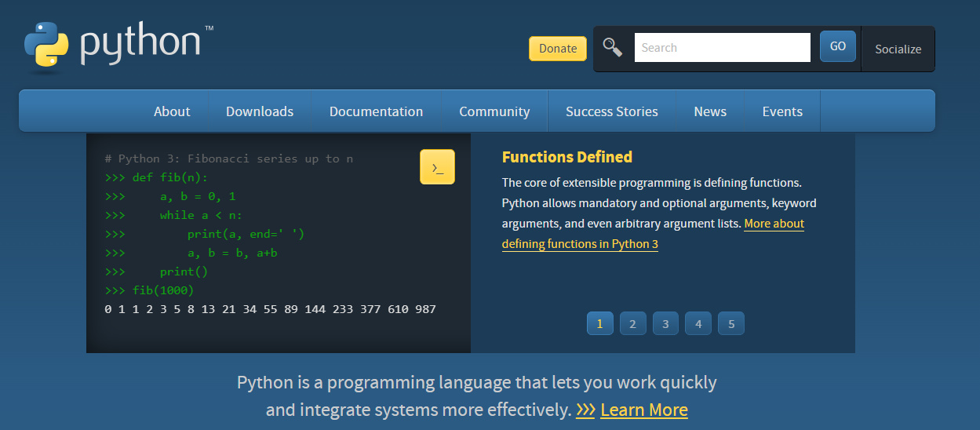Click the magnifying glass search icon
Viewport: 980px width, 430px height.
(x=612, y=47)
